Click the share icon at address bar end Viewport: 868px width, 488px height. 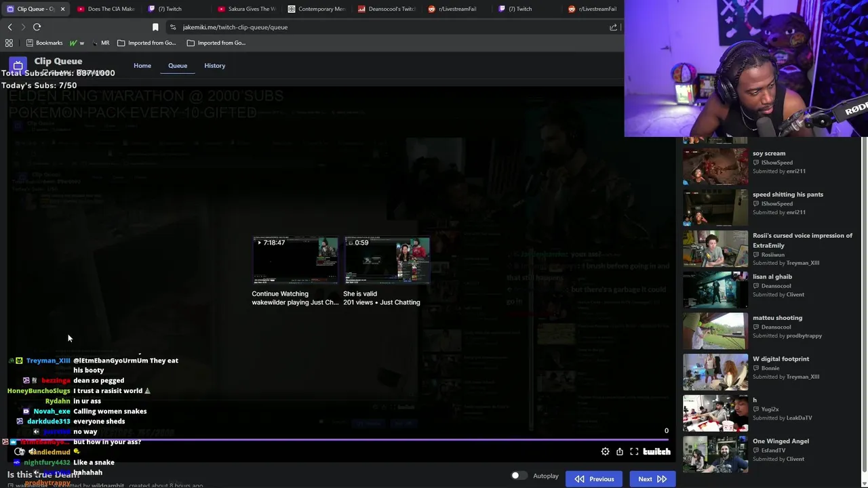pyautogui.click(x=613, y=27)
